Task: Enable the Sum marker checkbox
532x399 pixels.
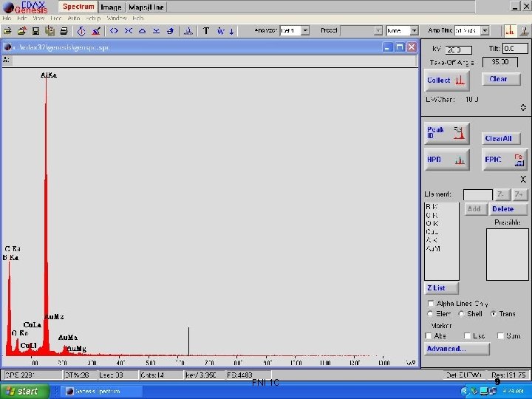Action: click(500, 336)
